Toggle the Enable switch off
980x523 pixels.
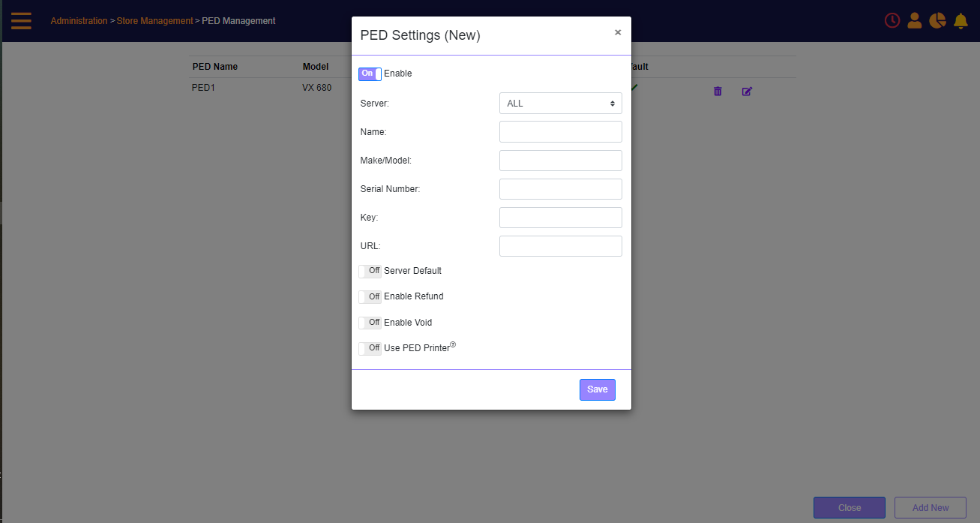coord(370,74)
